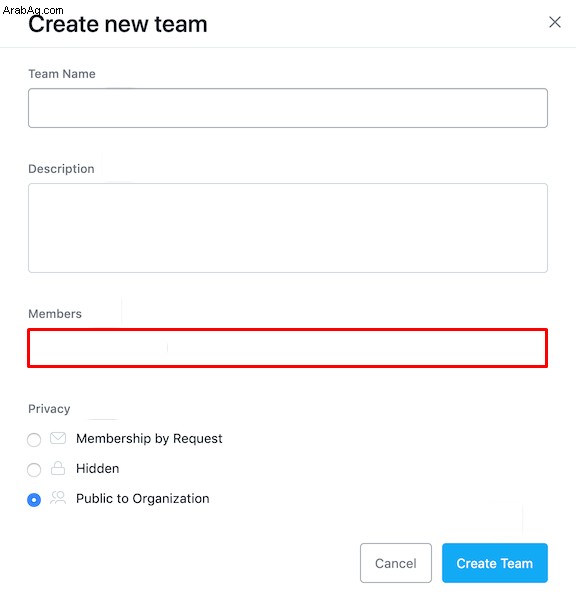Select the Hidden radio button

(x=34, y=470)
